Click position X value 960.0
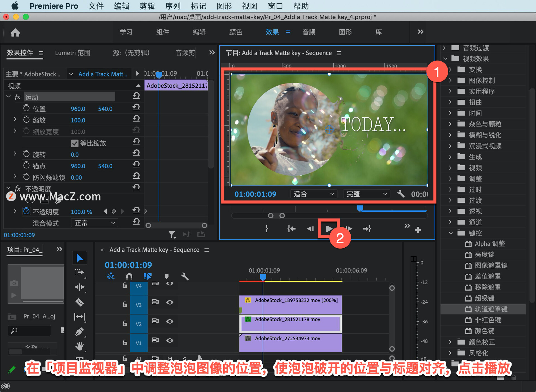536x392 pixels. coord(78,109)
